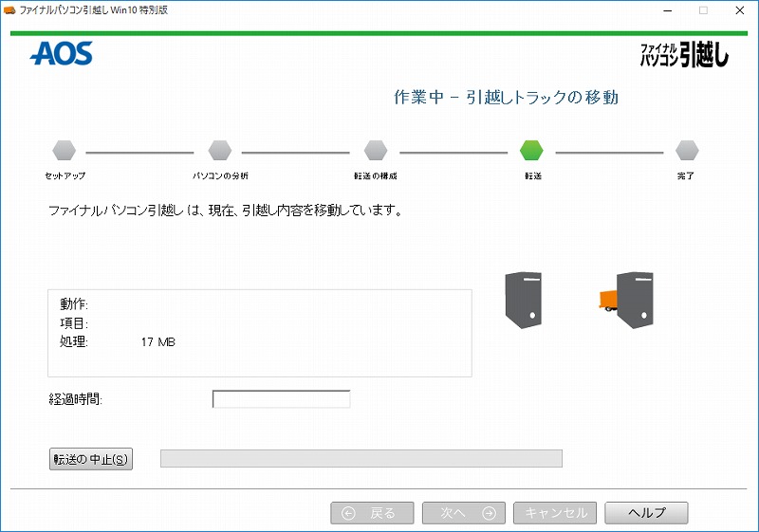This screenshot has width=759, height=532.
Task: Click the destination computer with orange truck
Action: click(x=626, y=301)
